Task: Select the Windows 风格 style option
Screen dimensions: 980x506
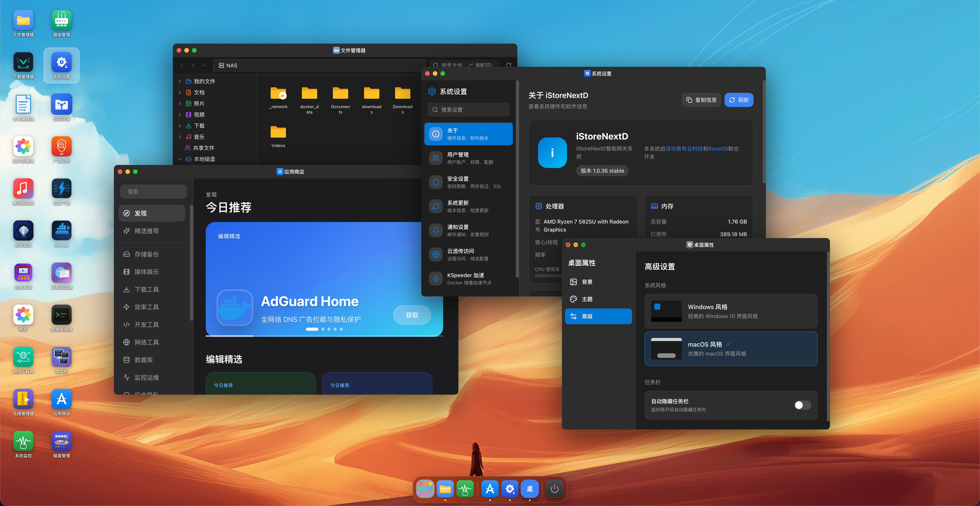Action: click(x=730, y=311)
